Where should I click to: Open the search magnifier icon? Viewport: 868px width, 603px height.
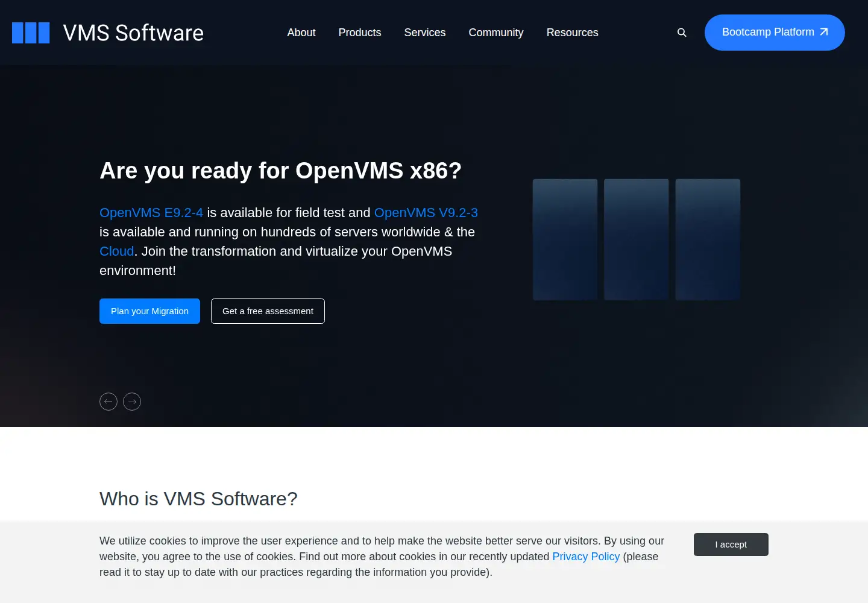coord(682,33)
